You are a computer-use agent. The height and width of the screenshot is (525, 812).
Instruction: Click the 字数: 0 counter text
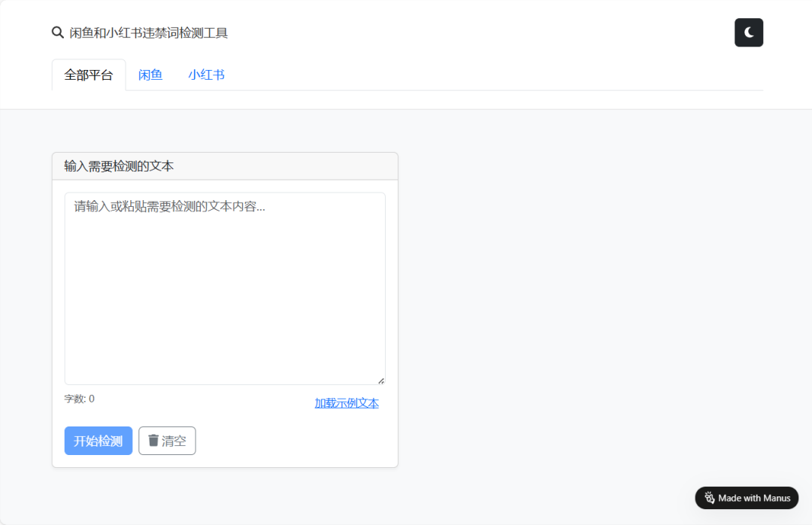(79, 399)
